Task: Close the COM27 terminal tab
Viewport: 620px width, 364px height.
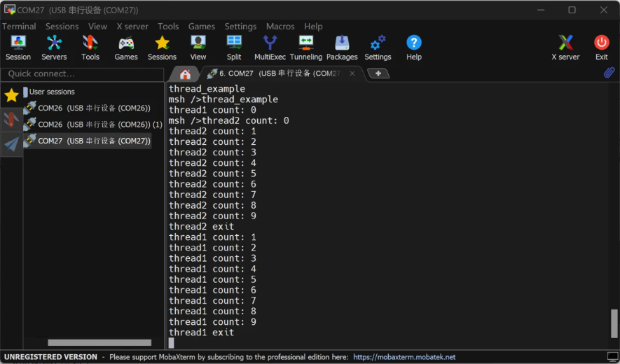Action: pos(352,73)
